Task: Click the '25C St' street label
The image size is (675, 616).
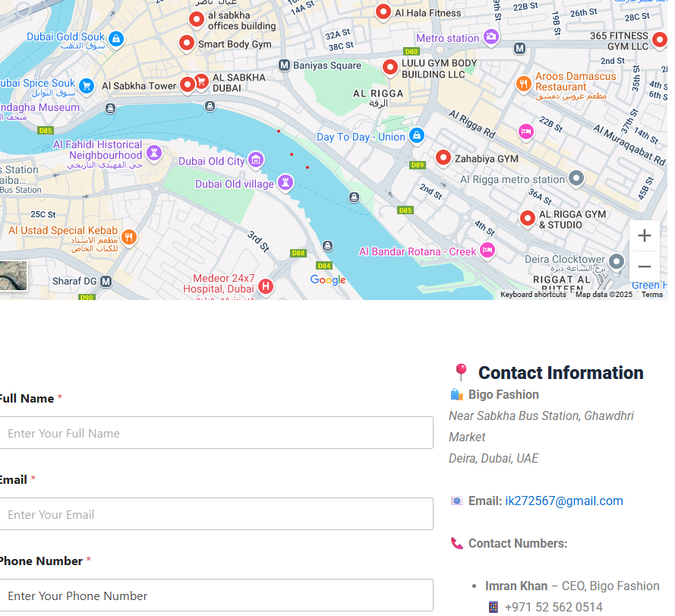Action: [43, 214]
